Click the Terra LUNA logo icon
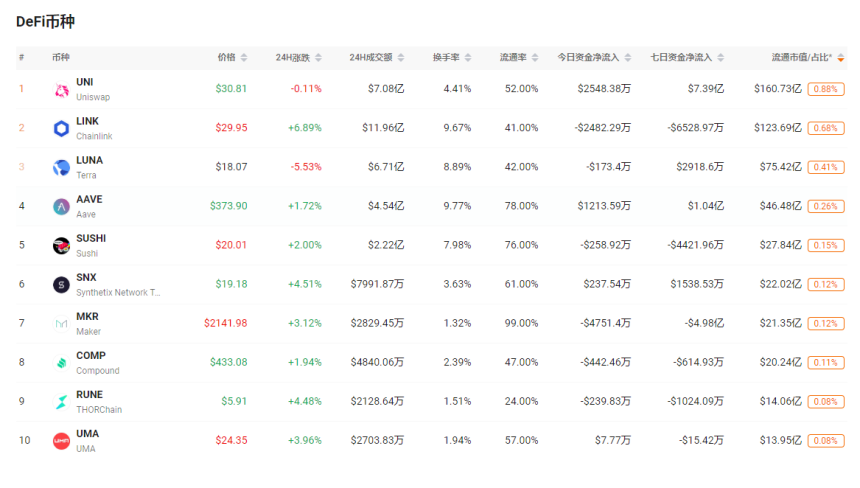Viewport: 860px width, 488px height. (x=61, y=168)
